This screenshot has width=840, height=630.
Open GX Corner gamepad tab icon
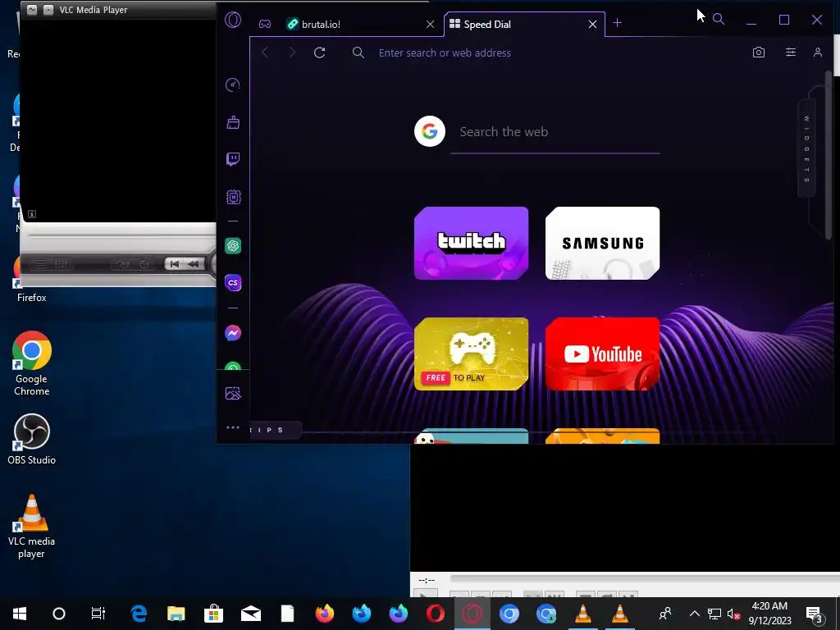click(x=265, y=24)
